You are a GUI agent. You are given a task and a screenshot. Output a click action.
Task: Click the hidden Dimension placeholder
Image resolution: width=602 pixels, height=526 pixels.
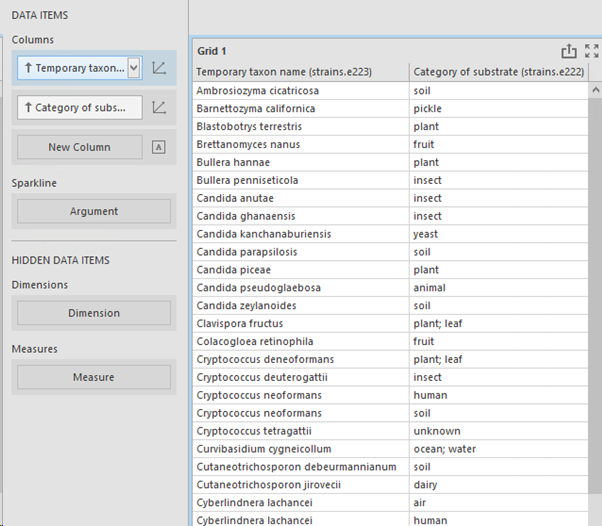(x=94, y=313)
